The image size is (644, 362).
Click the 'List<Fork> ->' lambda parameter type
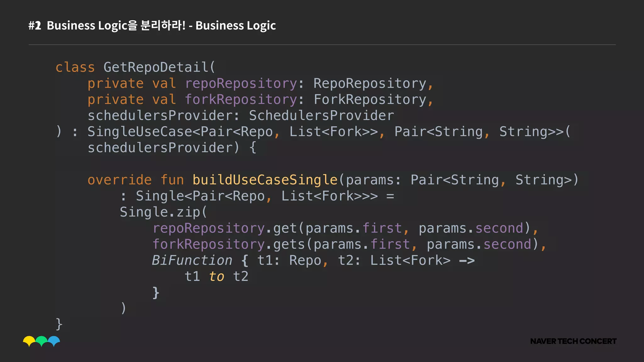tap(422, 260)
